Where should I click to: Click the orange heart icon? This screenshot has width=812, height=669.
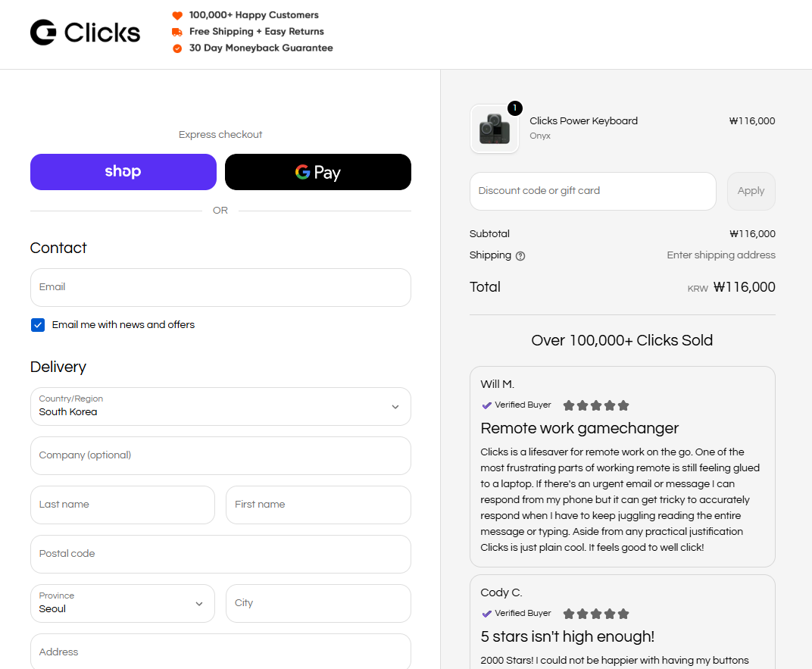[x=177, y=15]
